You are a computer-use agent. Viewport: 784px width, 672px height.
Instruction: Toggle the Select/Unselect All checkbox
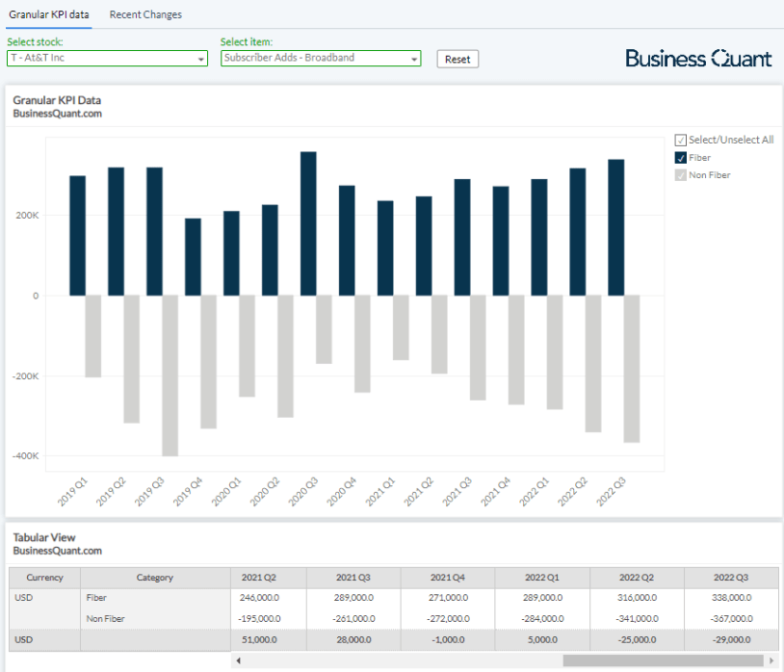[x=681, y=140]
